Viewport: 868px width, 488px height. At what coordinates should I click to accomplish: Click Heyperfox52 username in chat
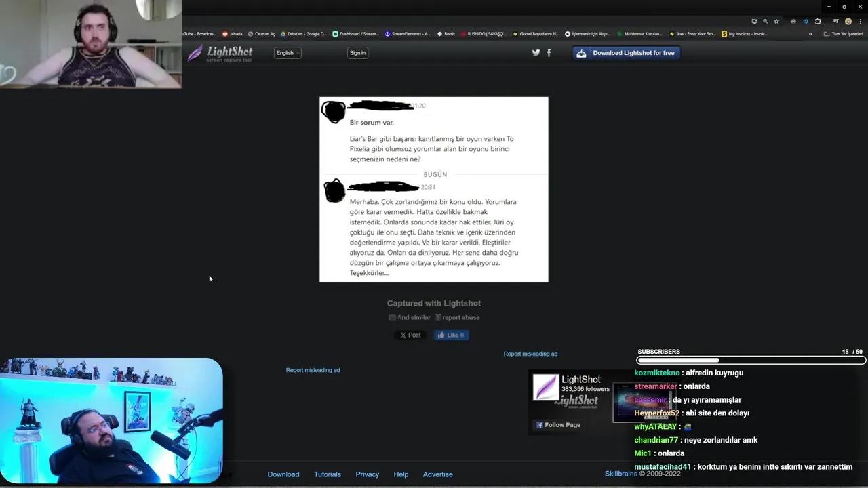(x=656, y=413)
